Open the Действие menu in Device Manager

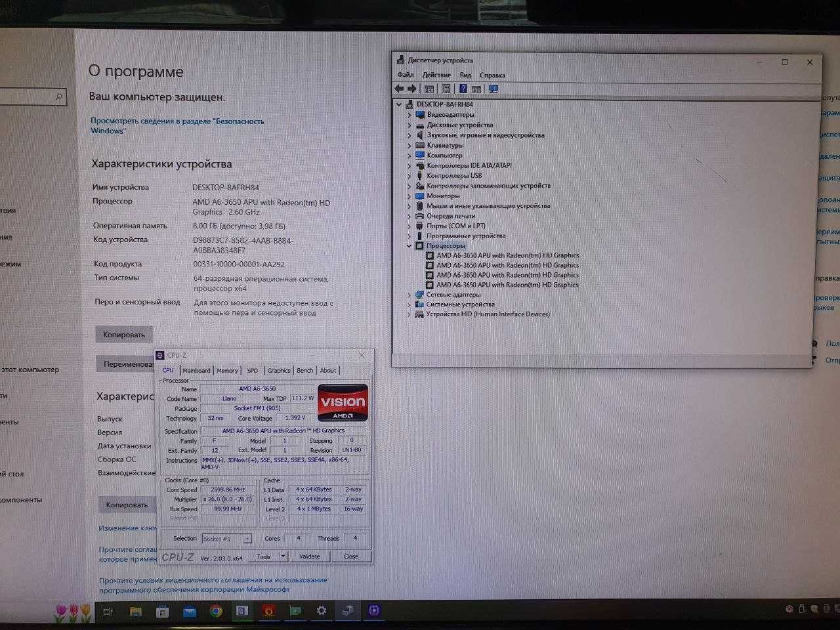point(436,75)
